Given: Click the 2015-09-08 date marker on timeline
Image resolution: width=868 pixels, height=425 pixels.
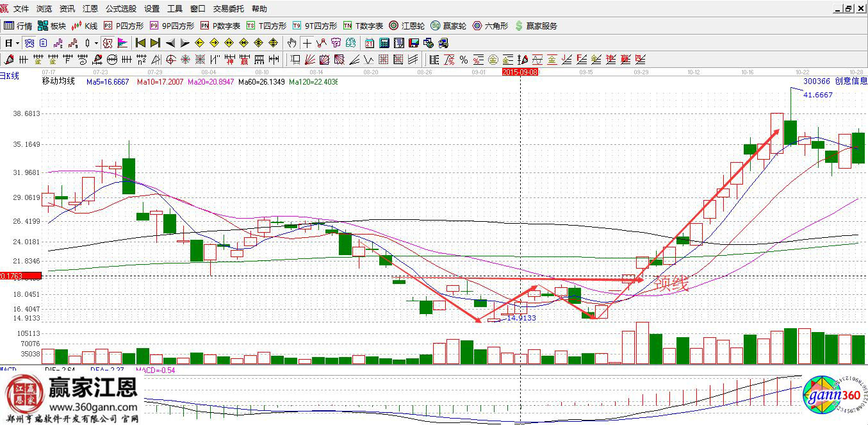Looking at the screenshot, I should (520, 73).
